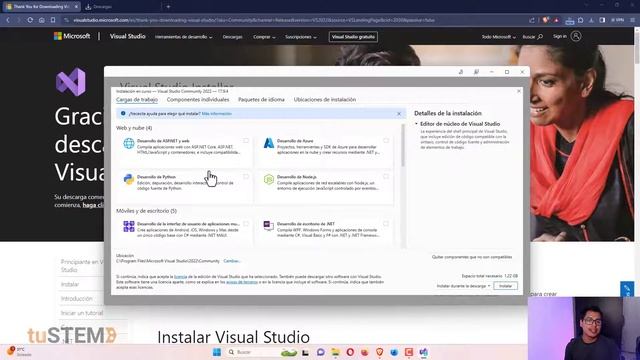Click 'Instalar' item in webpage sidebar
The height and width of the screenshot is (360, 640).
click(x=70, y=284)
